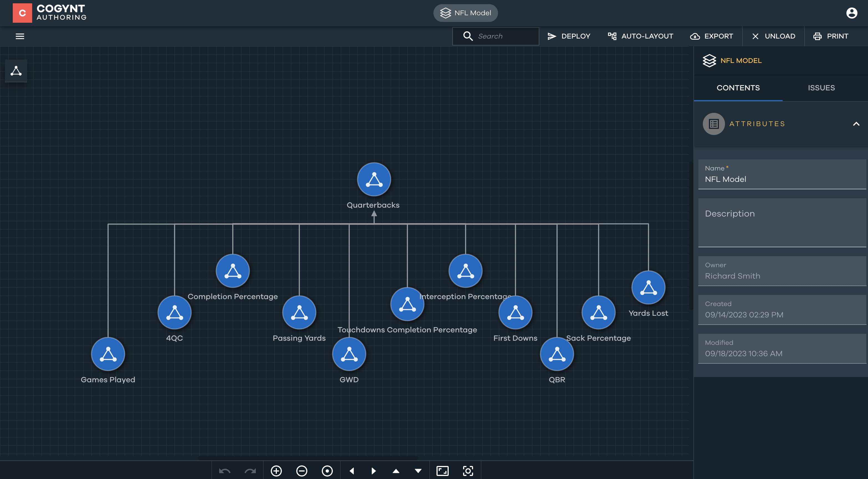Click the pan down arrow on bottom toolbar

(418, 471)
